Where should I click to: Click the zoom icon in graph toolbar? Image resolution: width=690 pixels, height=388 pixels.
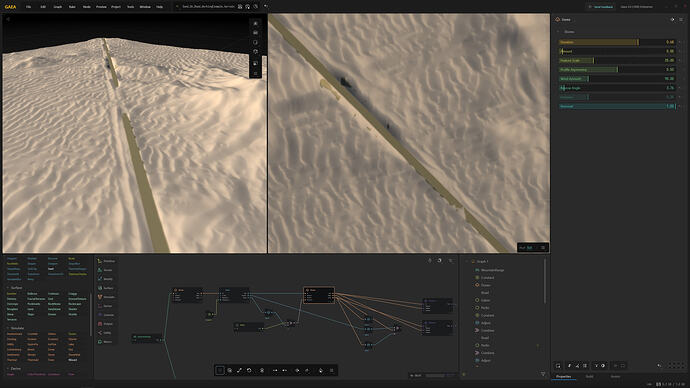point(230,370)
